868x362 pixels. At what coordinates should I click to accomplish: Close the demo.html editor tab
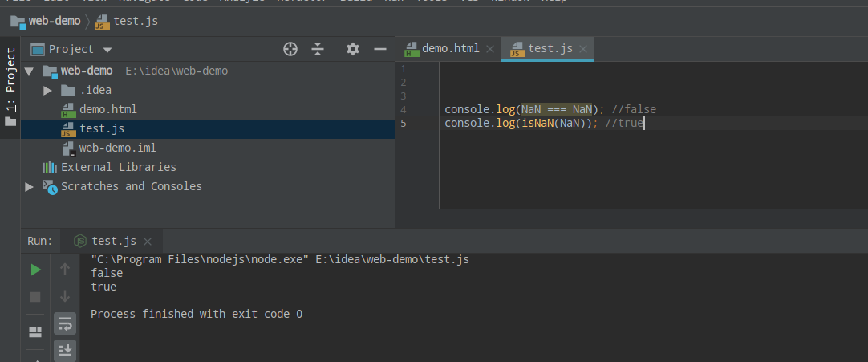click(490, 49)
